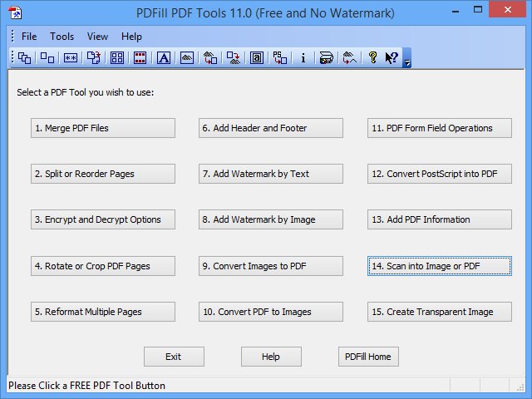Viewport: 532px width, 399px height.
Task: Close the PDFill PDF Tools window
Action: point(507,10)
